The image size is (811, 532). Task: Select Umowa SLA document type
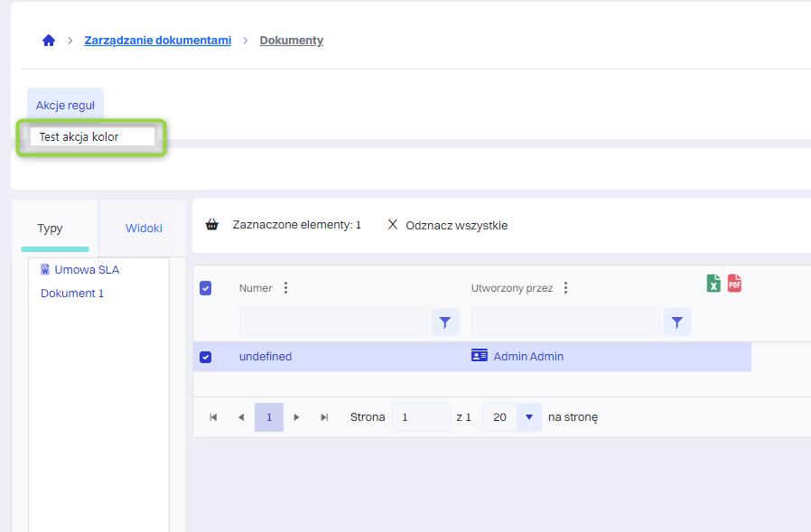tap(86, 269)
